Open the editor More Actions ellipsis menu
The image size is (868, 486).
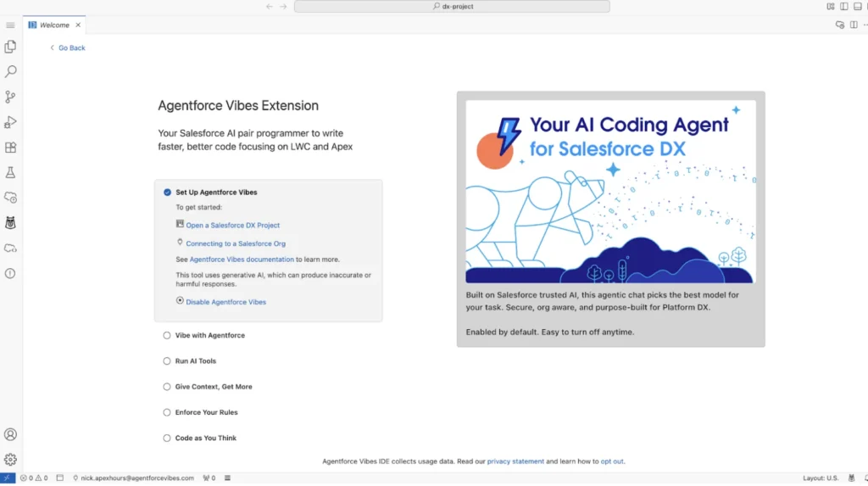click(854, 25)
